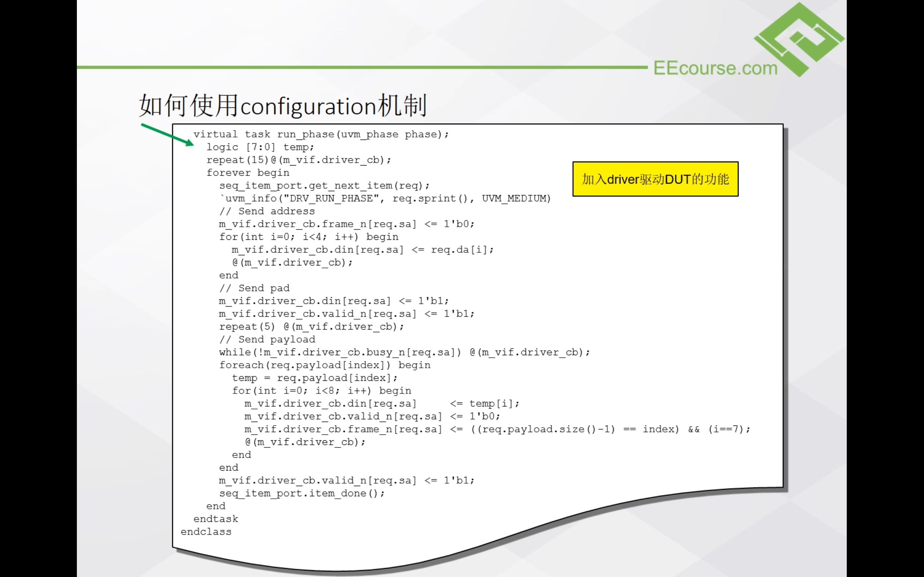Select the foreach(req.payload[index]) loop line
This screenshot has height=577, width=924.
[324, 365]
